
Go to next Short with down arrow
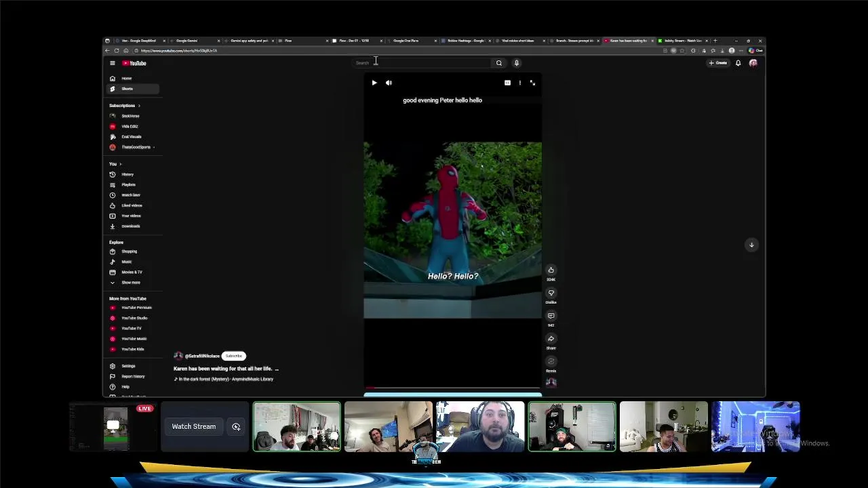751,245
